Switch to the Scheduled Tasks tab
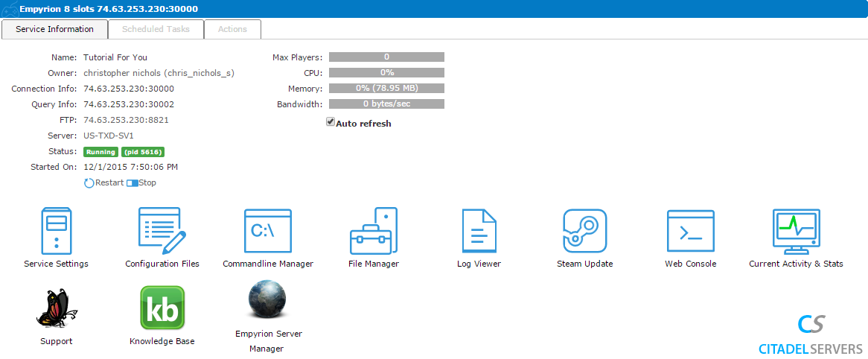Viewport: 868px width, 359px height. (156, 29)
